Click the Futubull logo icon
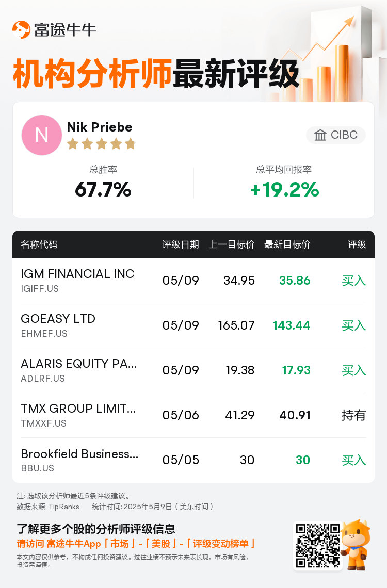The height and width of the screenshot is (588, 387). tap(21, 29)
